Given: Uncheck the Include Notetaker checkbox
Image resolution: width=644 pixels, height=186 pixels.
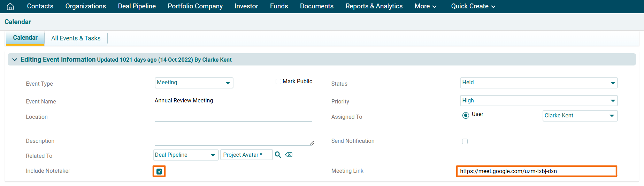Looking at the screenshot, I should (x=159, y=171).
